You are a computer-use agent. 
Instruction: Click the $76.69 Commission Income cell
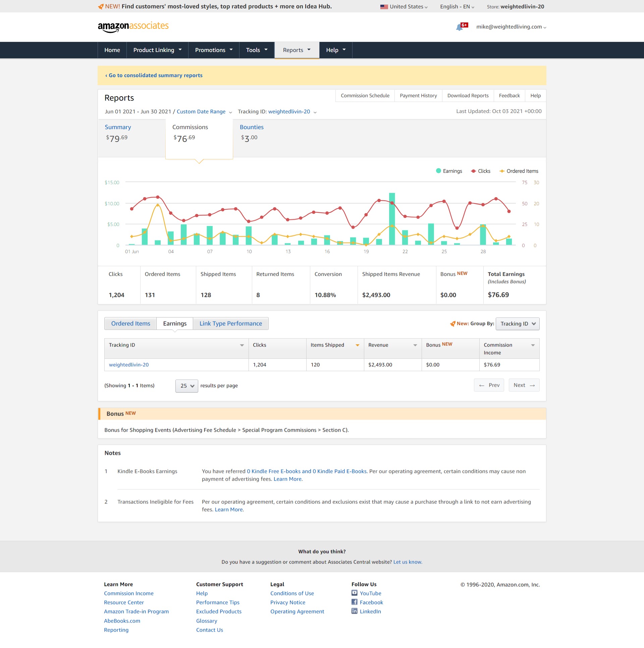click(509, 365)
